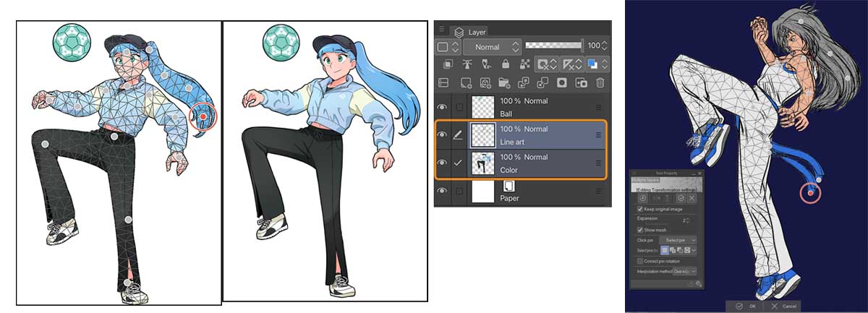Tick the selection checkbox on Ball layer
The image size is (868, 313).
coord(459,107)
